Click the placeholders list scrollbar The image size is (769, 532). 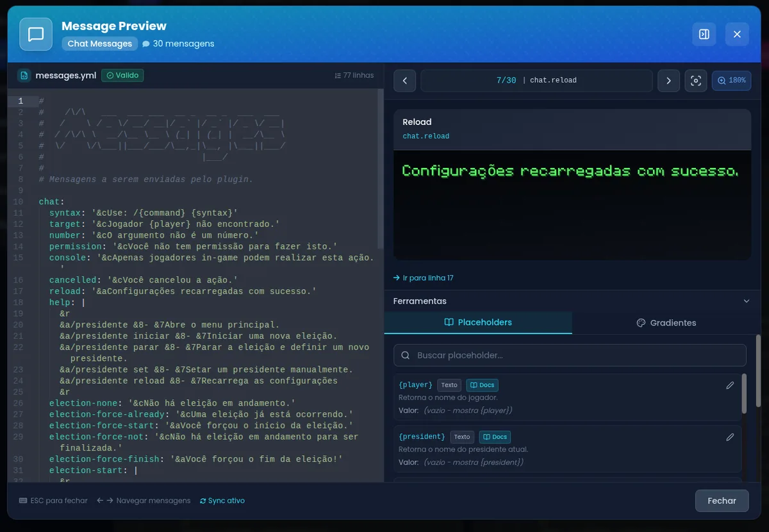(744, 393)
